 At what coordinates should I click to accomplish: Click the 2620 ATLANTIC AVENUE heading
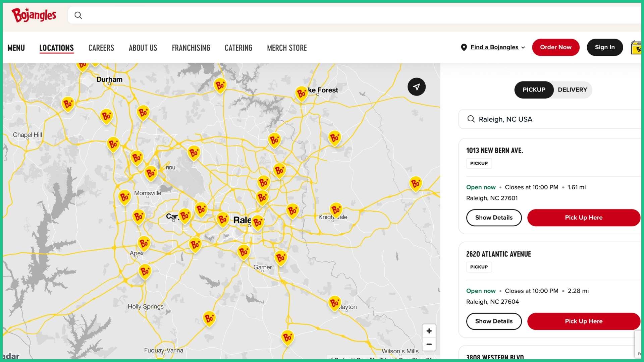(498, 254)
